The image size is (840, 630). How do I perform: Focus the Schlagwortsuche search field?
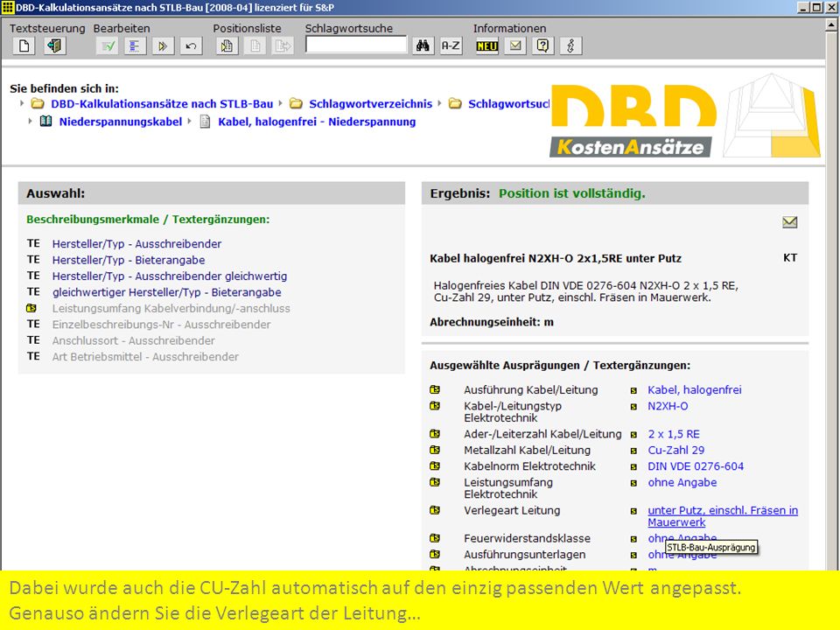[356, 45]
